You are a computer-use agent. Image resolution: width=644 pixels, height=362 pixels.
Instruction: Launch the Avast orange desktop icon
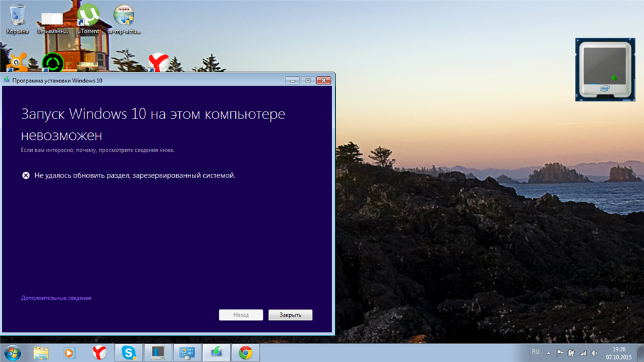[17, 62]
